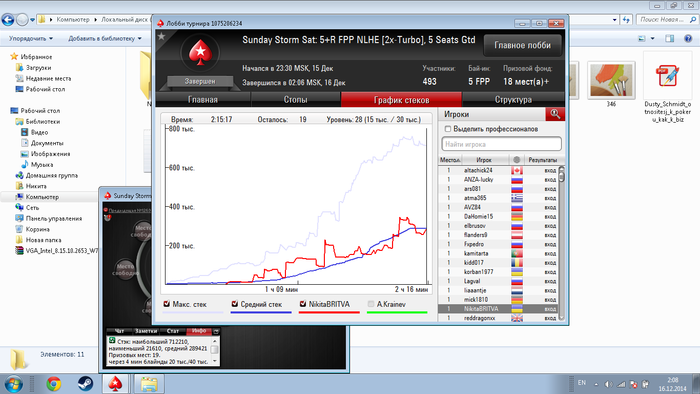Select the 'График стеков' tab
This screenshot has height=394, width=700.
click(401, 100)
